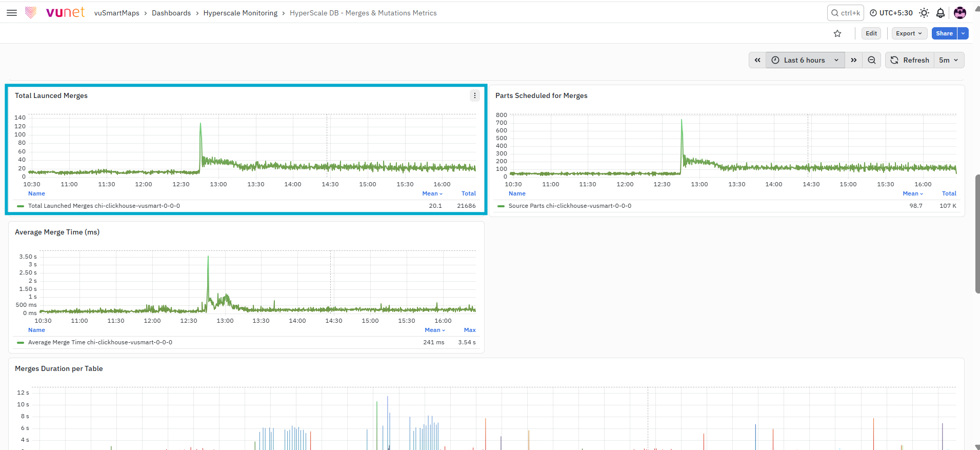The width and height of the screenshot is (980, 450).
Task: Go to Dashboards breadcrumb
Action: tap(171, 13)
